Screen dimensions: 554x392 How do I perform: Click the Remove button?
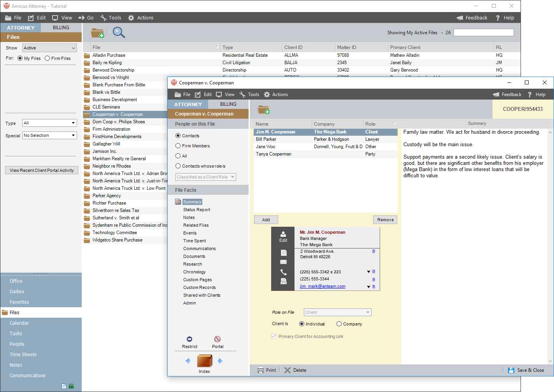(x=385, y=220)
